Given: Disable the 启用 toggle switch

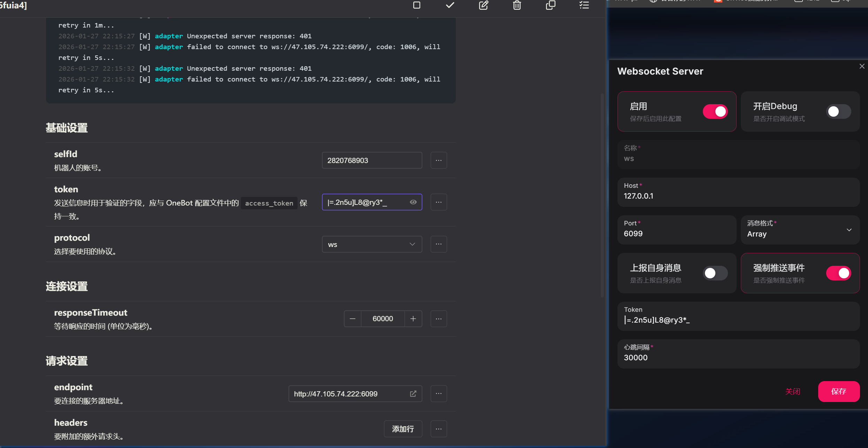Looking at the screenshot, I should tap(715, 111).
